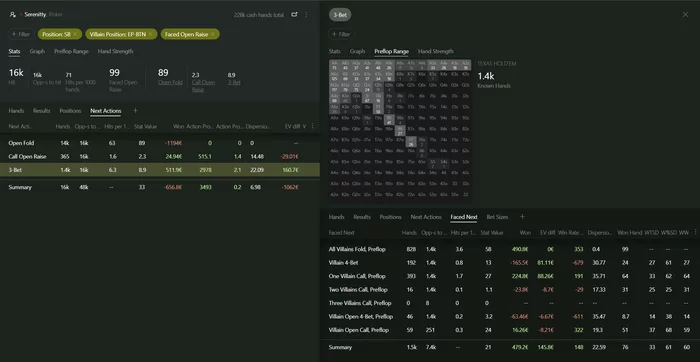The width and height of the screenshot is (700, 362).
Task: Open Preflop Range tab in left panel
Action: (71, 51)
